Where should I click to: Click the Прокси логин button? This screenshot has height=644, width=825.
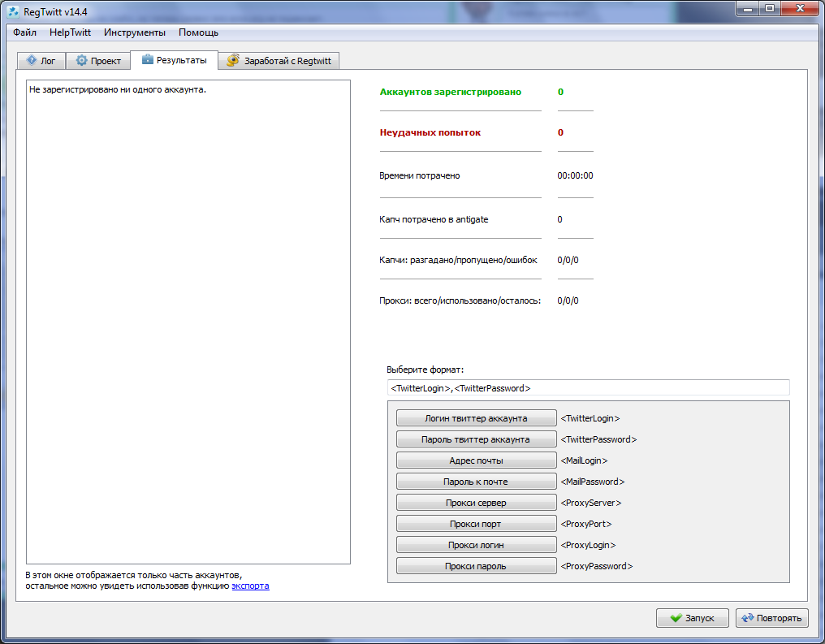[x=476, y=545]
